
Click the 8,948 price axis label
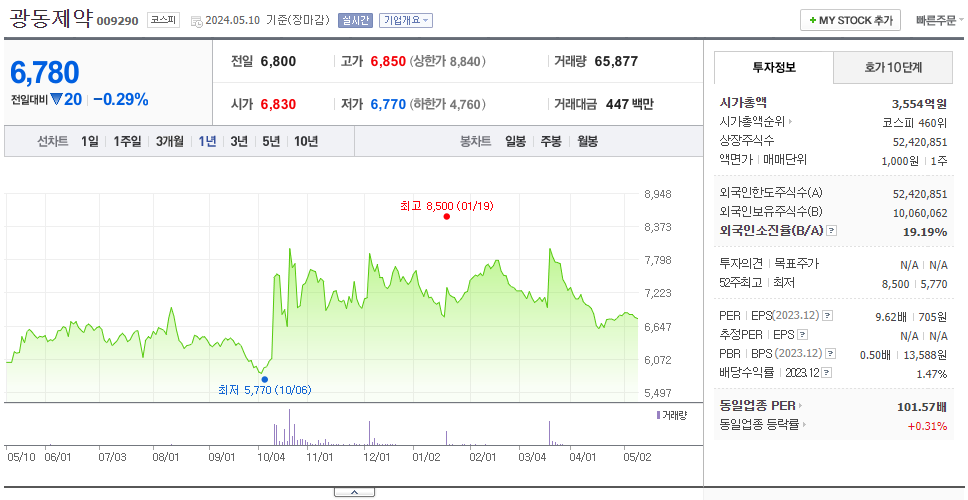[x=657, y=194]
